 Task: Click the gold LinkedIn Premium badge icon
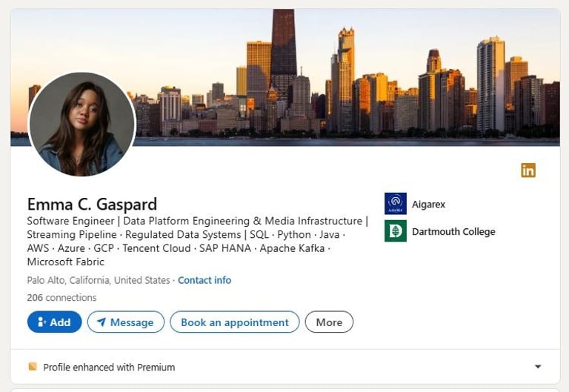(x=528, y=170)
